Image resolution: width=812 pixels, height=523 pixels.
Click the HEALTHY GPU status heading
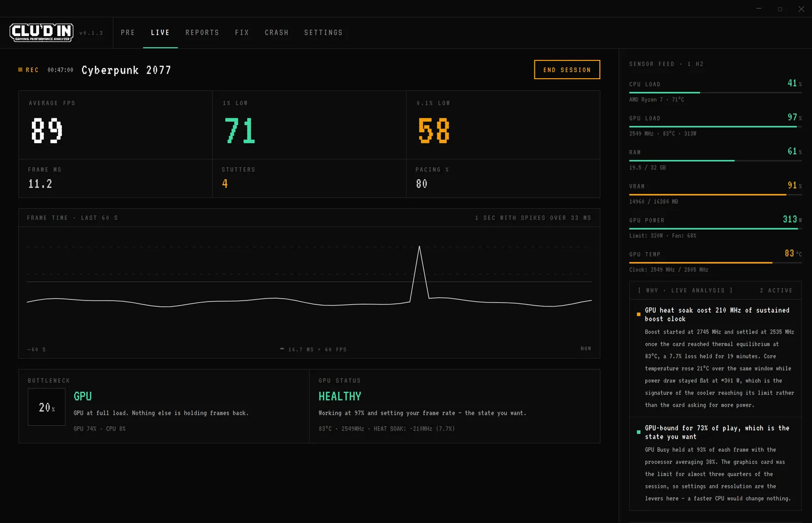(340, 396)
